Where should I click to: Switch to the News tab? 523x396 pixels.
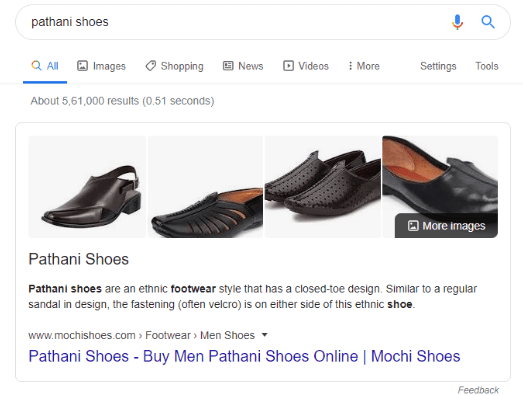coord(243,66)
